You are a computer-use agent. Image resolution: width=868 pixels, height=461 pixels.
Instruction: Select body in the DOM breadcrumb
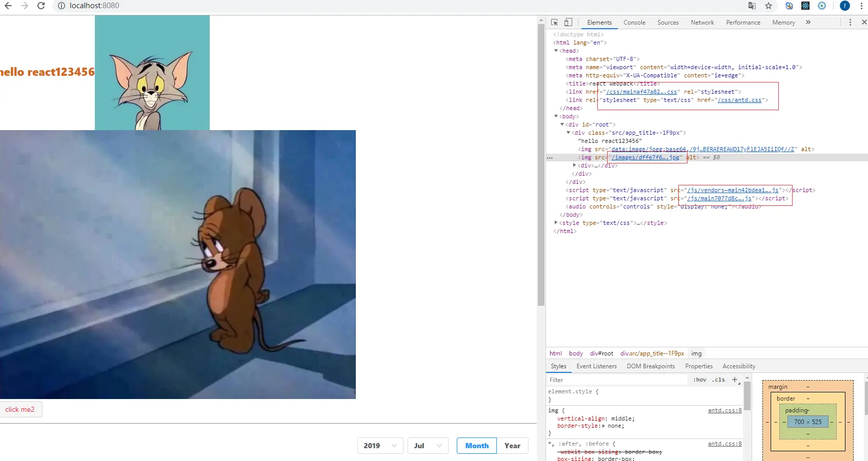point(576,353)
